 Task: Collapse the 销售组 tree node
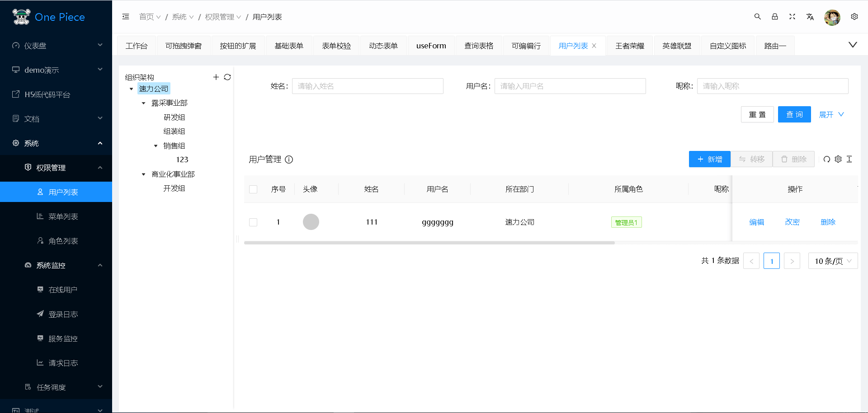click(x=156, y=146)
